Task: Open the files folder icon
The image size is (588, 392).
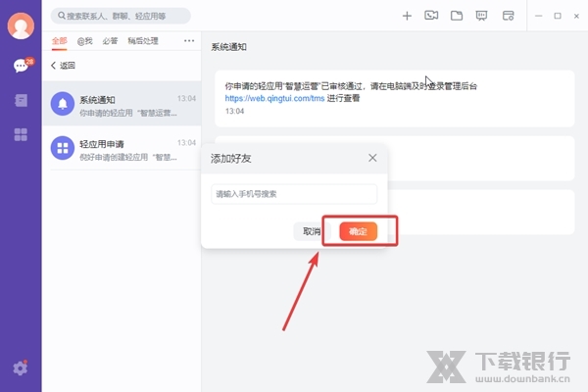Action: pyautogui.click(x=457, y=16)
